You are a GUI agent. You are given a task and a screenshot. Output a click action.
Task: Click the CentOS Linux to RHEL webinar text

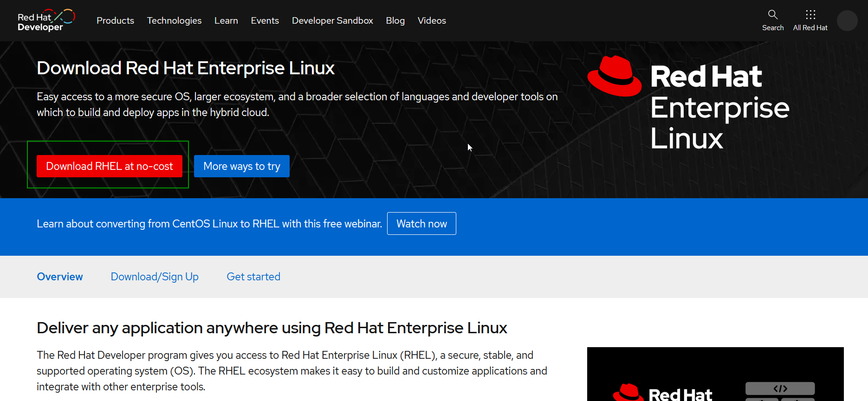pyautogui.click(x=209, y=224)
